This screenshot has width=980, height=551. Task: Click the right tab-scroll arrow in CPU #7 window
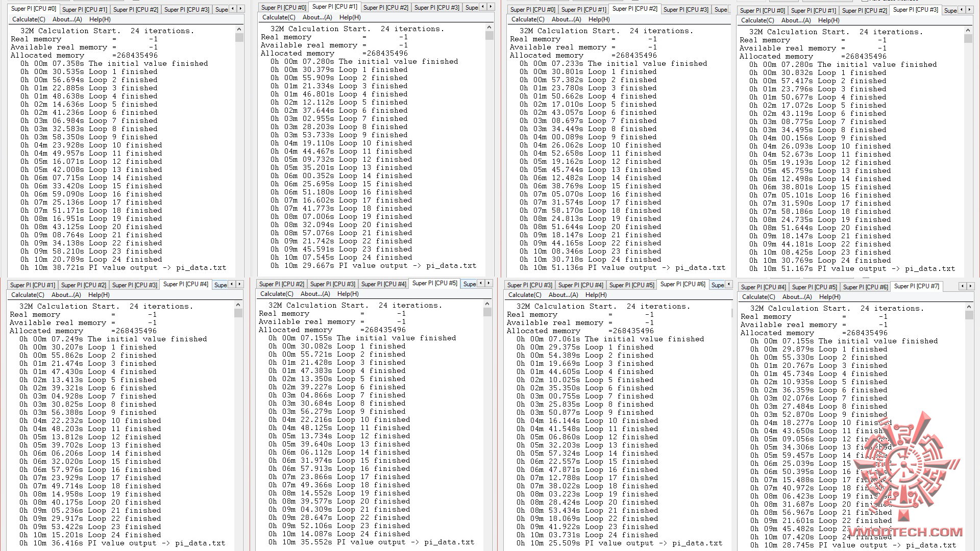click(971, 286)
